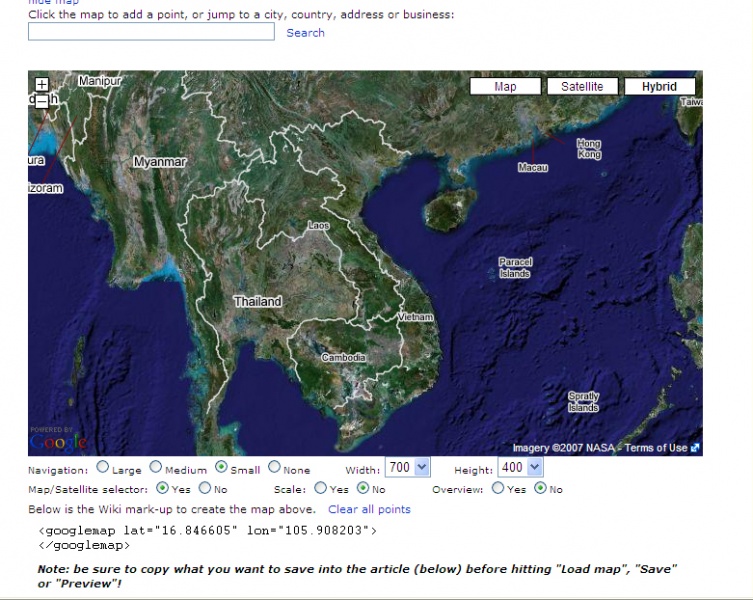Choose Medium navigation size

pos(156,467)
